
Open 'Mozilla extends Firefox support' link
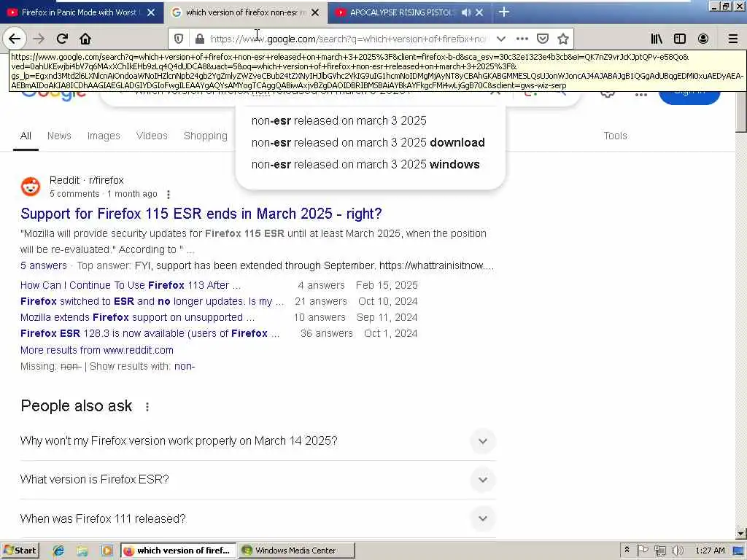click(x=137, y=317)
